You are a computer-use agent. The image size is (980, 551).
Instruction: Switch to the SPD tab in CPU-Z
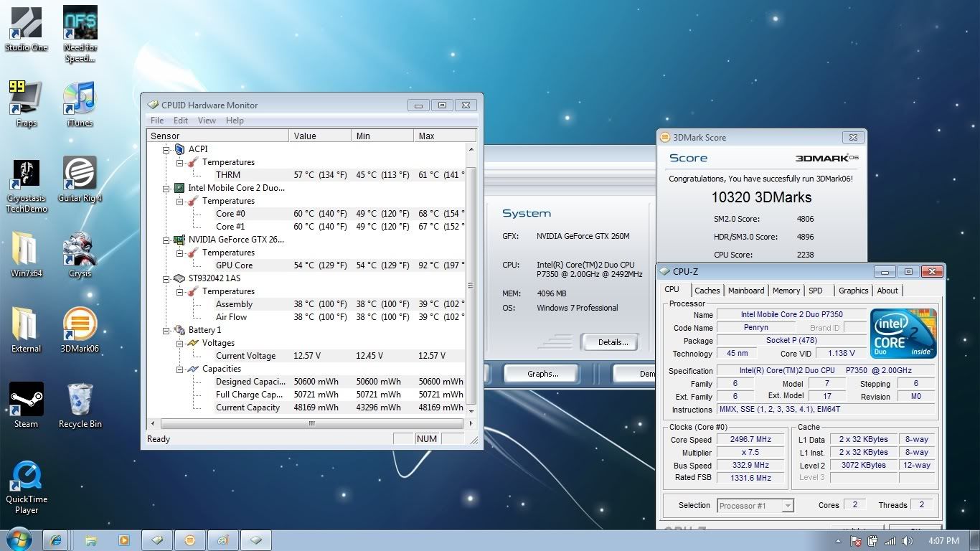click(816, 291)
